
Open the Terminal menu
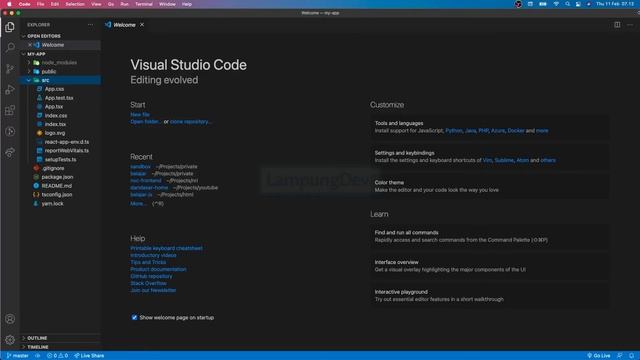(x=144, y=4)
